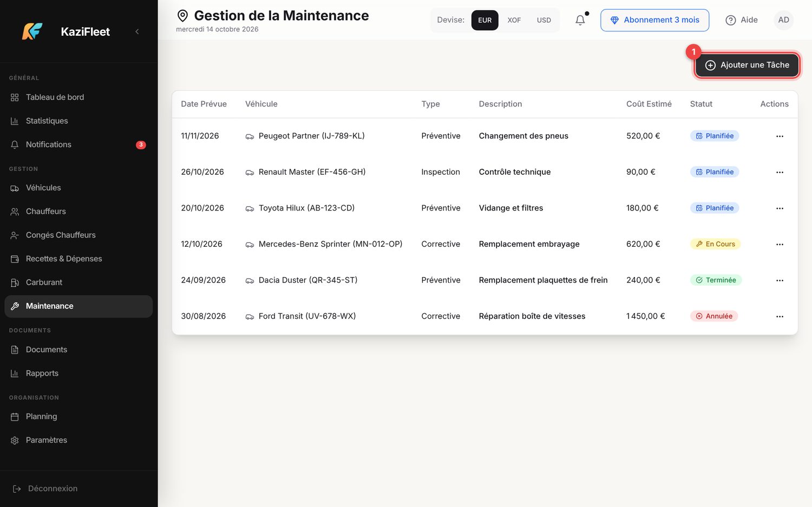Collapse the sidebar with the chevron
The width and height of the screenshot is (812, 507).
click(x=137, y=31)
